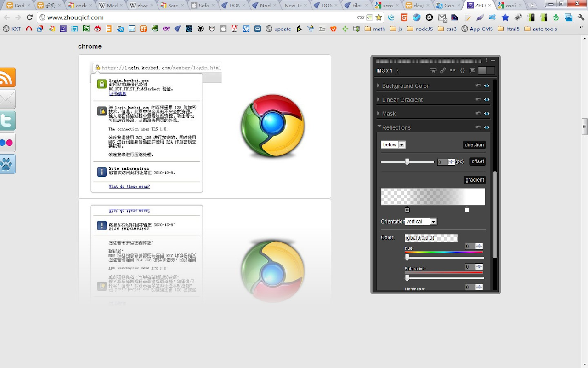The height and width of the screenshot is (368, 588).
Task: Open the CSS curly braces view
Action: [463, 70]
